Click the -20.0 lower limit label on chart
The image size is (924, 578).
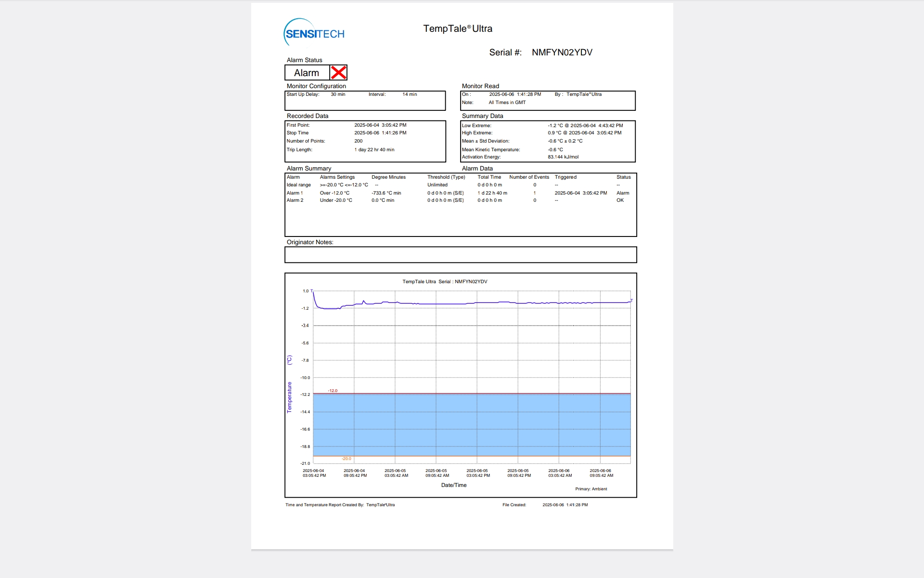click(x=346, y=459)
